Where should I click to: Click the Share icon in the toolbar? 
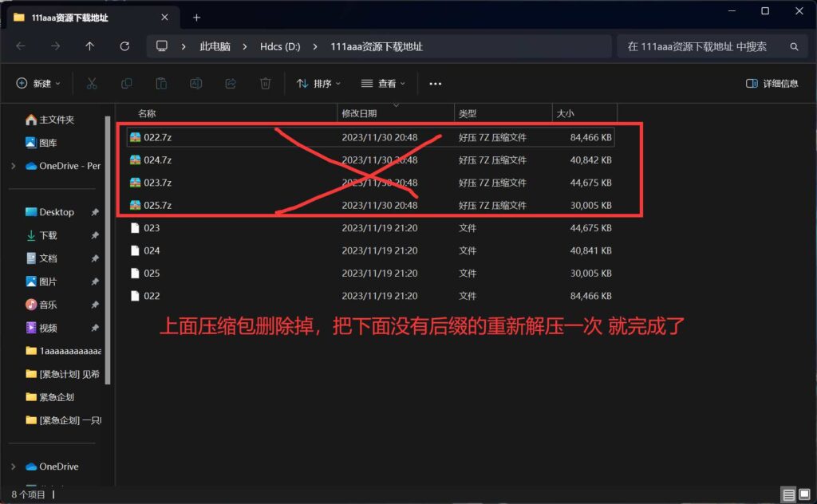click(231, 83)
